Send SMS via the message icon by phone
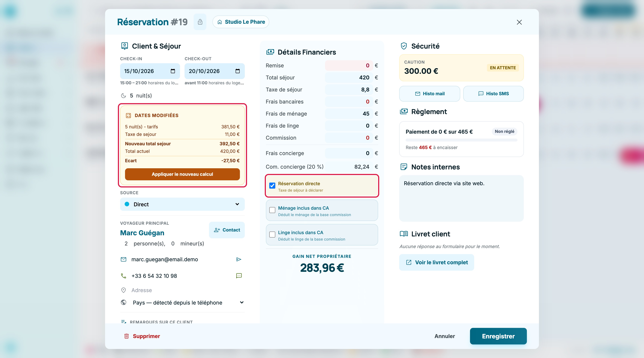 (239, 276)
